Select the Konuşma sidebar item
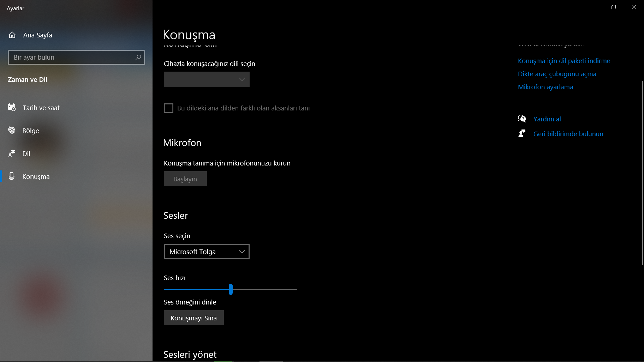Image resolution: width=644 pixels, height=362 pixels. pos(76,176)
